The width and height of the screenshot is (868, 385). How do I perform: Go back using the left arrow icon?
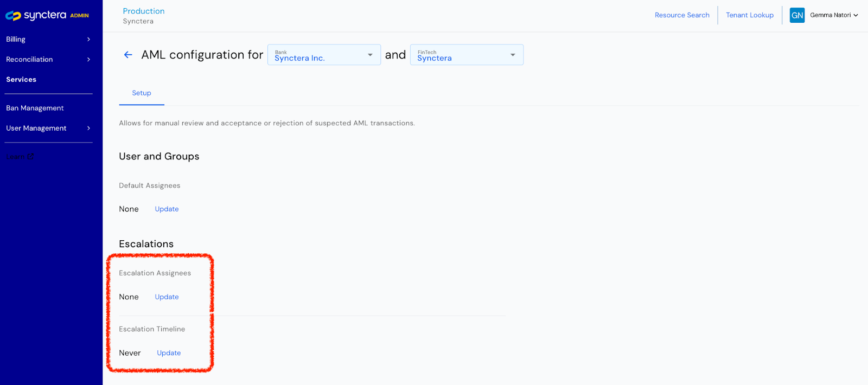click(128, 55)
